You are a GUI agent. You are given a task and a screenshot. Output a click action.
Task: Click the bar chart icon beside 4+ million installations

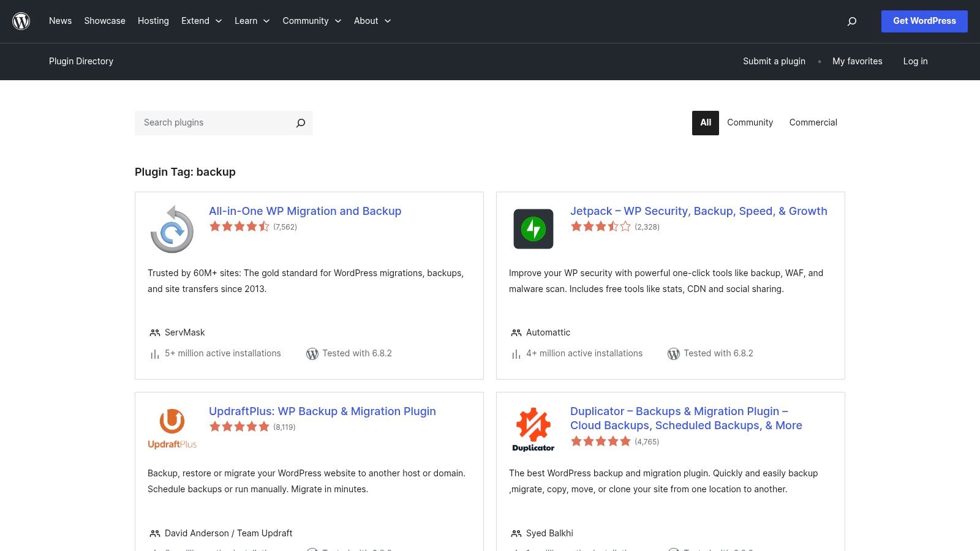pos(516,354)
